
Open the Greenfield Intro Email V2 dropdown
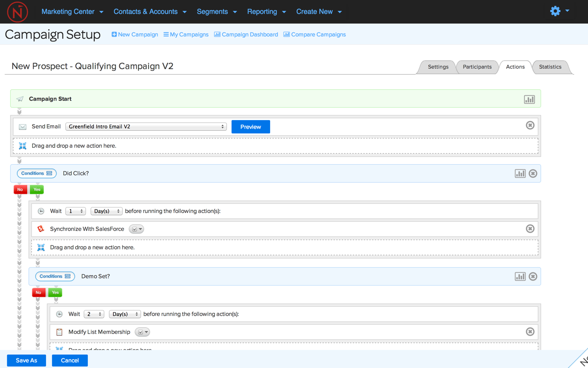click(146, 126)
